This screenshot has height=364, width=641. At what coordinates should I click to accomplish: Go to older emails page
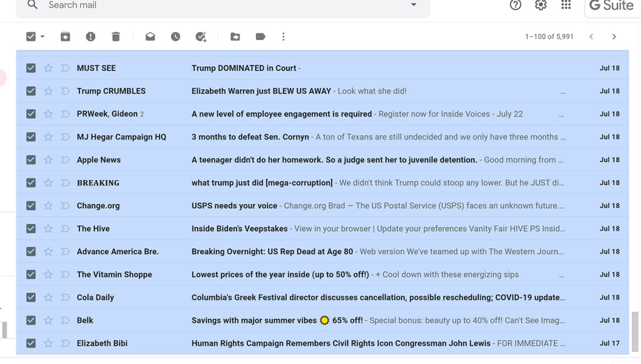pos(614,37)
